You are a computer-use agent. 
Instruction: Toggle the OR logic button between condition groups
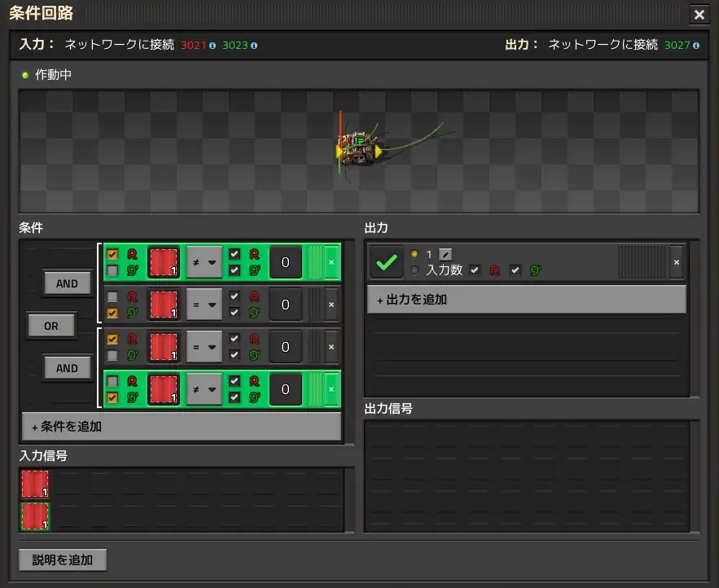pyautogui.click(x=51, y=326)
